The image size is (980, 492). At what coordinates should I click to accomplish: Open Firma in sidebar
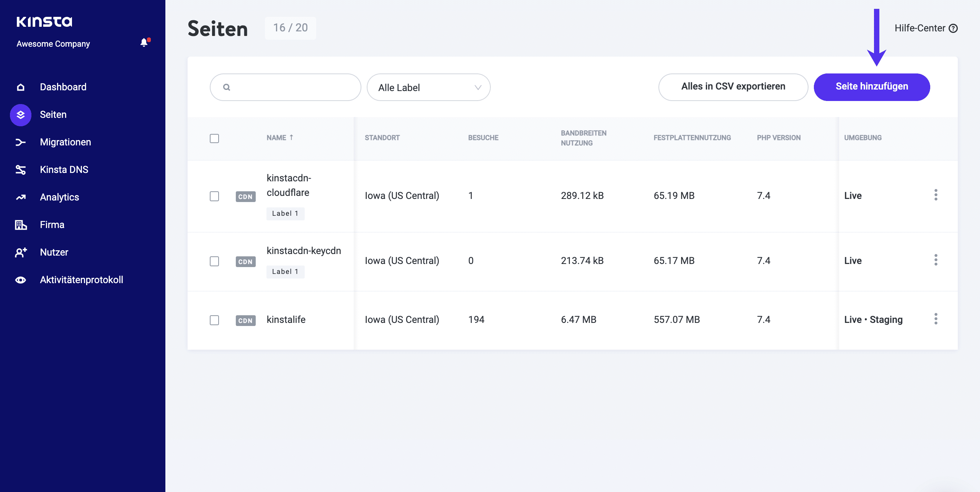point(52,225)
